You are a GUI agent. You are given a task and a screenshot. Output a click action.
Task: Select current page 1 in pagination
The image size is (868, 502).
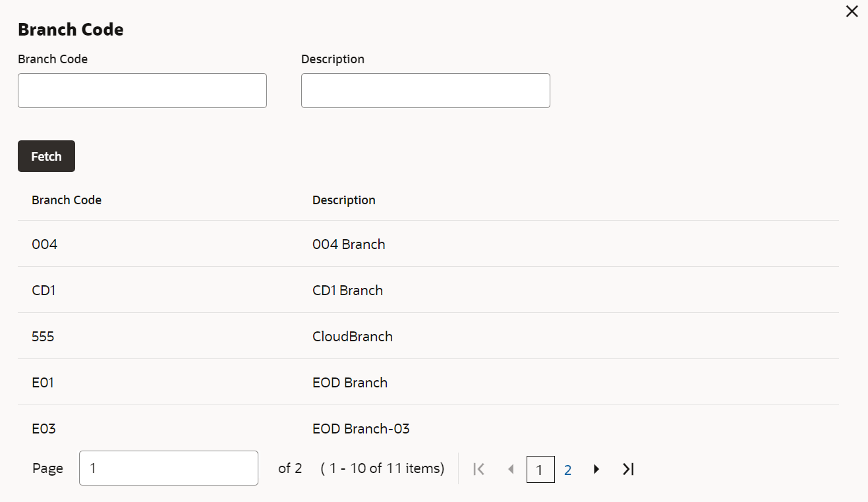(540, 470)
